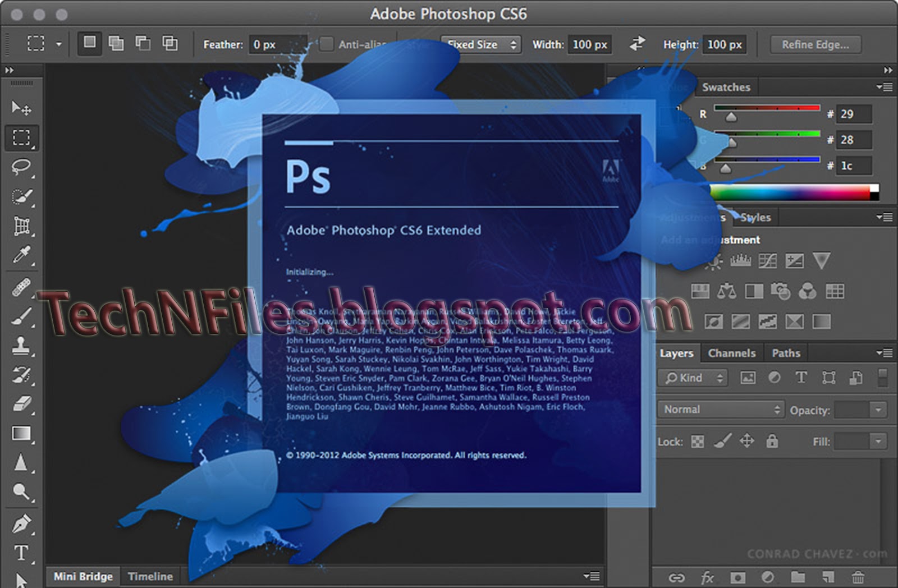The height and width of the screenshot is (588, 898).
Task: Select the Move tool
Action: (21, 107)
